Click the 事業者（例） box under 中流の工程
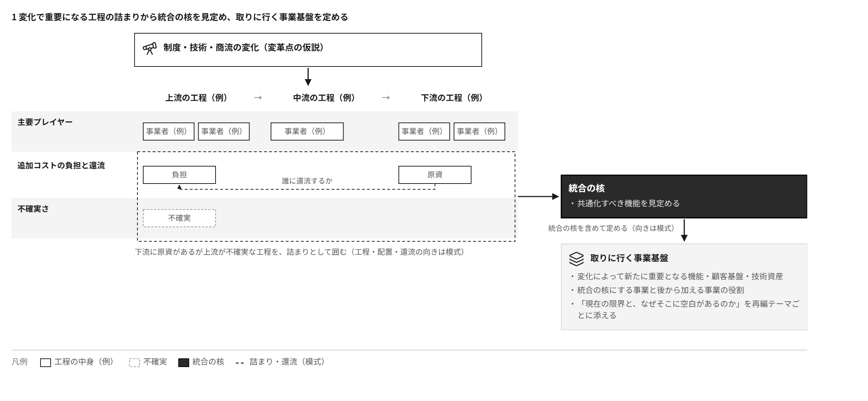 [307, 131]
